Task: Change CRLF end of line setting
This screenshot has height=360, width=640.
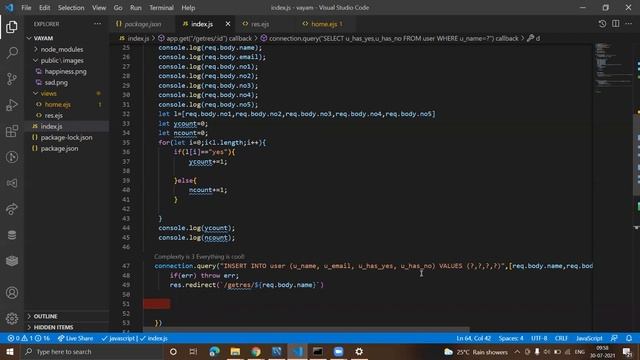Action: coord(561,338)
